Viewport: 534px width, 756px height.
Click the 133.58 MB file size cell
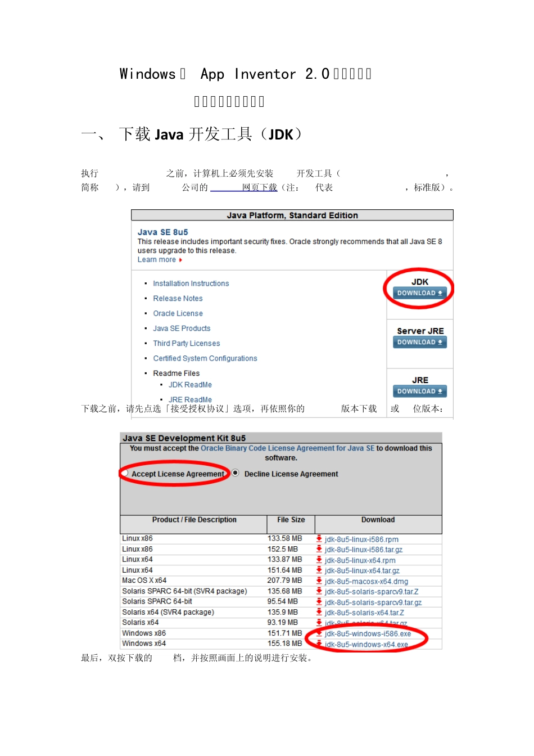pyautogui.click(x=284, y=538)
